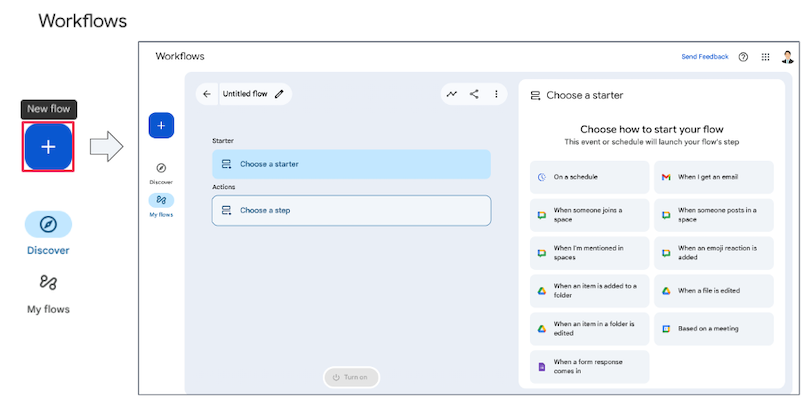The height and width of the screenshot is (398, 804).
Task: Choose the On a schedule starter
Action: (x=589, y=177)
